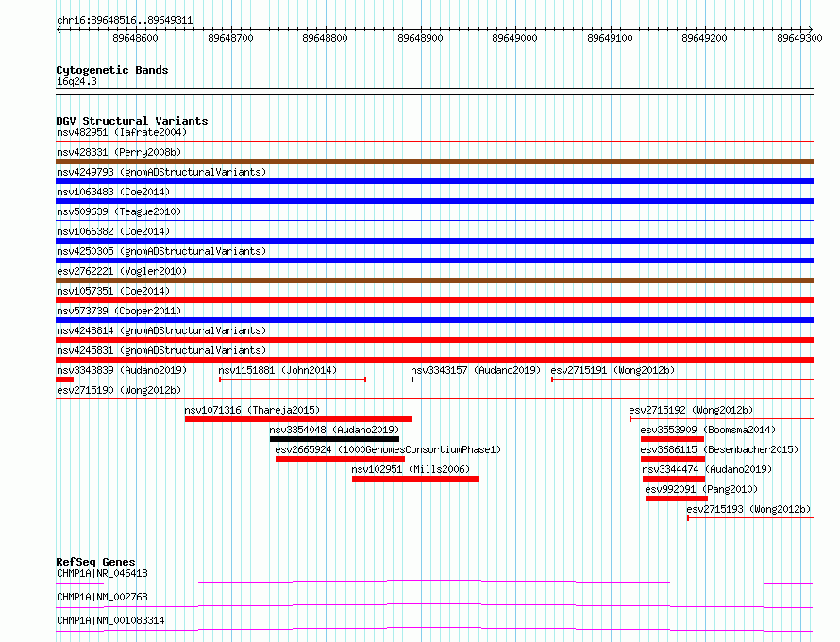Open the nsv4250305 gnomAD variant label

click(x=161, y=251)
